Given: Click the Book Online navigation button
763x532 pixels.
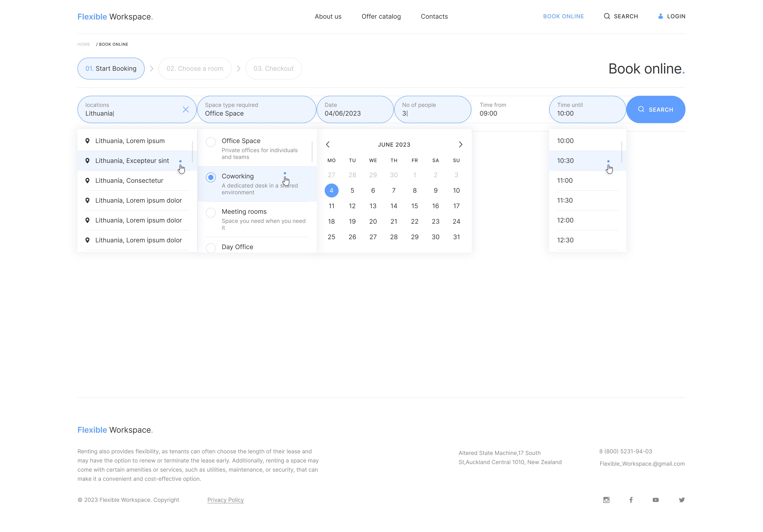Looking at the screenshot, I should 562,16.
